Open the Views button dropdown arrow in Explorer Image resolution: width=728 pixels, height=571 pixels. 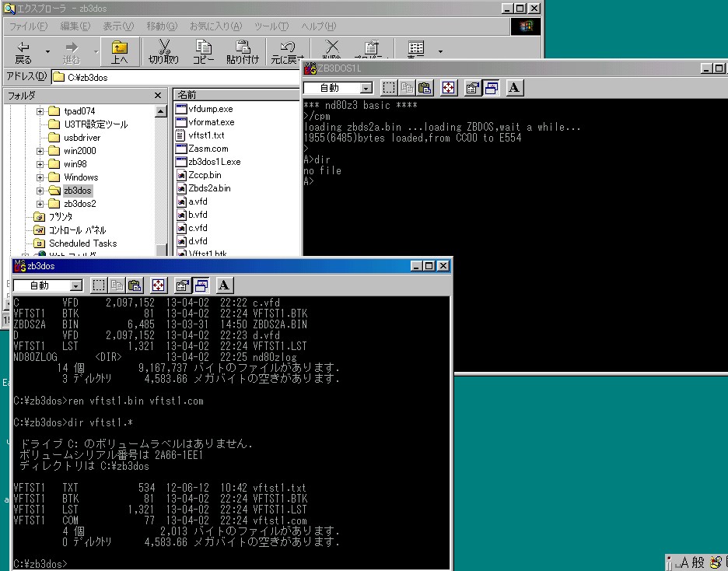[x=440, y=52]
